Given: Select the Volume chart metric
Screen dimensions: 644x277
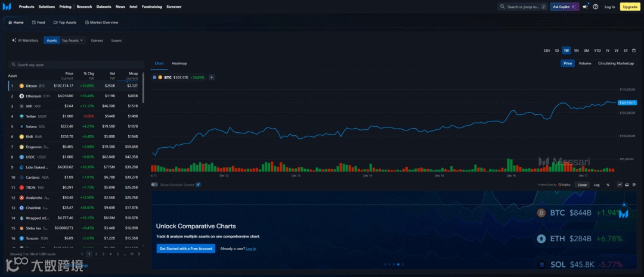Looking at the screenshot, I should (x=585, y=64).
